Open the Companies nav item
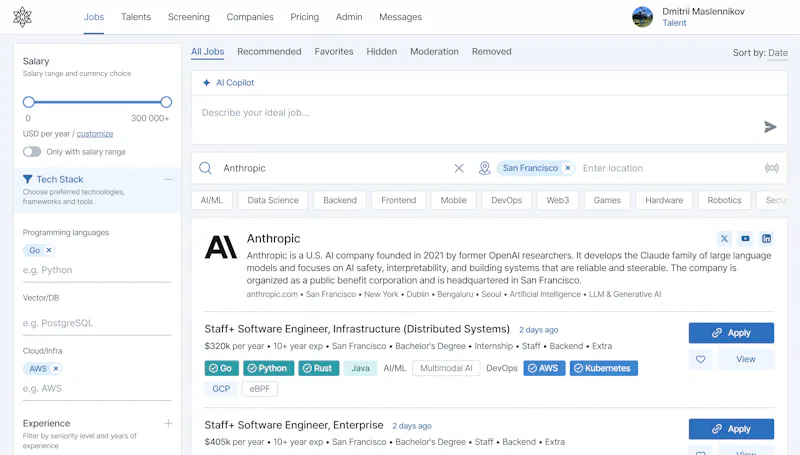This screenshot has height=455, width=800. [x=250, y=17]
